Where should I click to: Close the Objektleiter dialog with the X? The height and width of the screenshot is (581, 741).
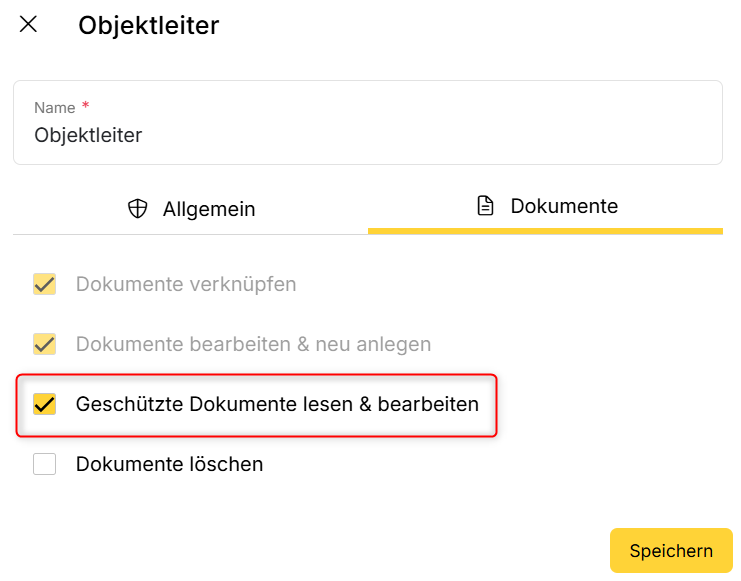tap(28, 25)
